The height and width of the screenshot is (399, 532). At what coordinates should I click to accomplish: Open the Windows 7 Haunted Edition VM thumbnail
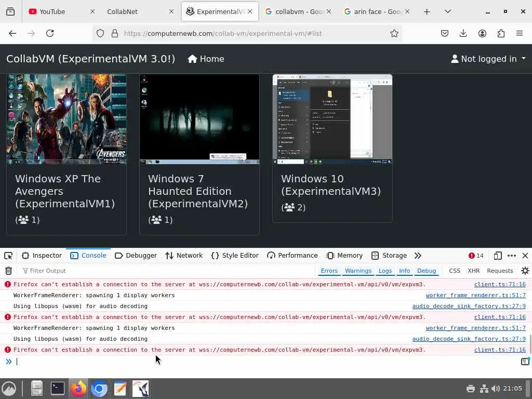click(x=199, y=119)
